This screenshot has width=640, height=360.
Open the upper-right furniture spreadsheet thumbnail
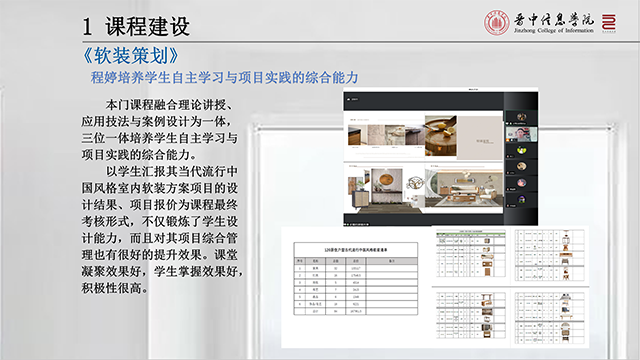[549, 255]
